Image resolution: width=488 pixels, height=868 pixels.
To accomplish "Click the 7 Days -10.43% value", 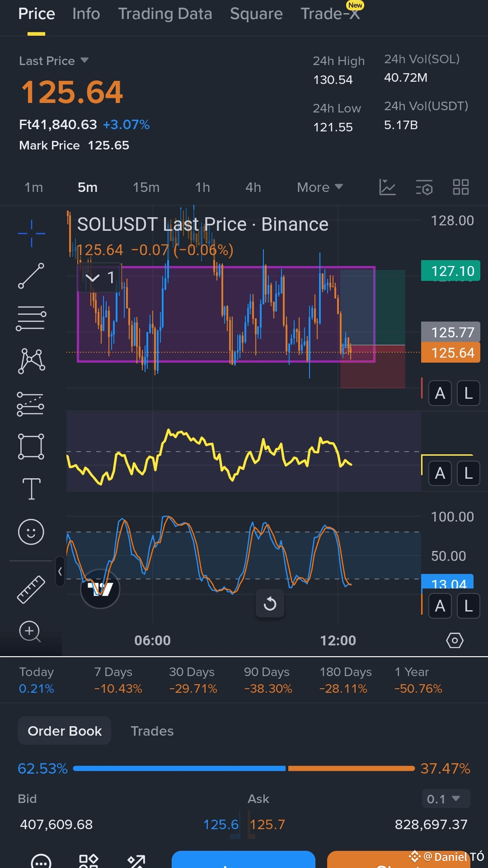I will (118, 689).
